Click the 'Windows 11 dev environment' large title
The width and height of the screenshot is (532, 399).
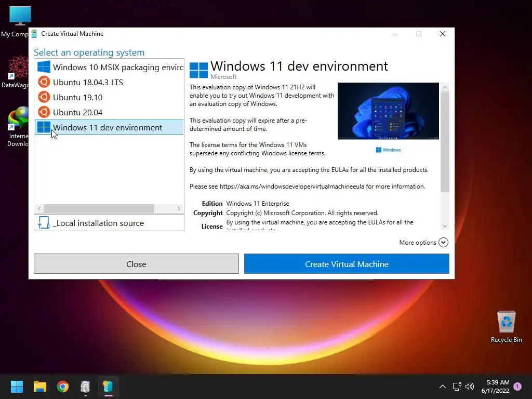pos(299,66)
